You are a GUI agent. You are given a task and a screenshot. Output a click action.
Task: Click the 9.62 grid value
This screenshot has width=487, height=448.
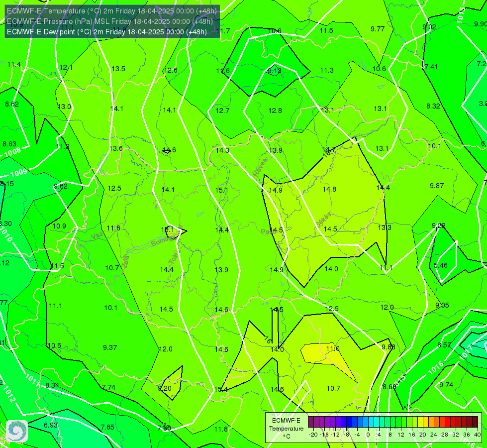61,186
